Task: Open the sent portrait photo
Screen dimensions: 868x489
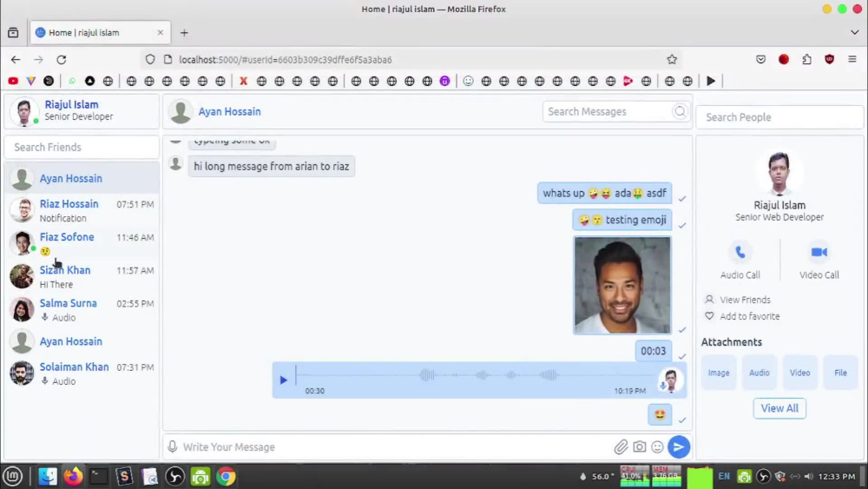Action: pos(622,285)
